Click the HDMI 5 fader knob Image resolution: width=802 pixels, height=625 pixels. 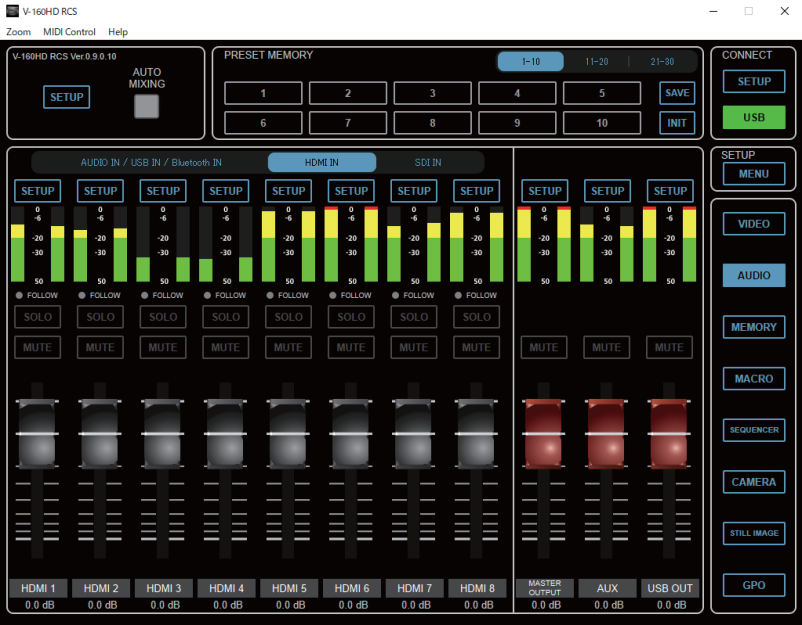(x=288, y=434)
